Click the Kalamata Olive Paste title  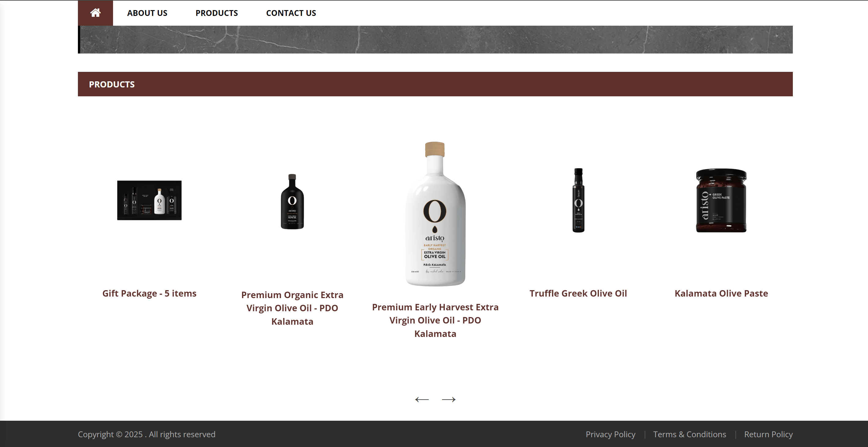click(x=721, y=293)
